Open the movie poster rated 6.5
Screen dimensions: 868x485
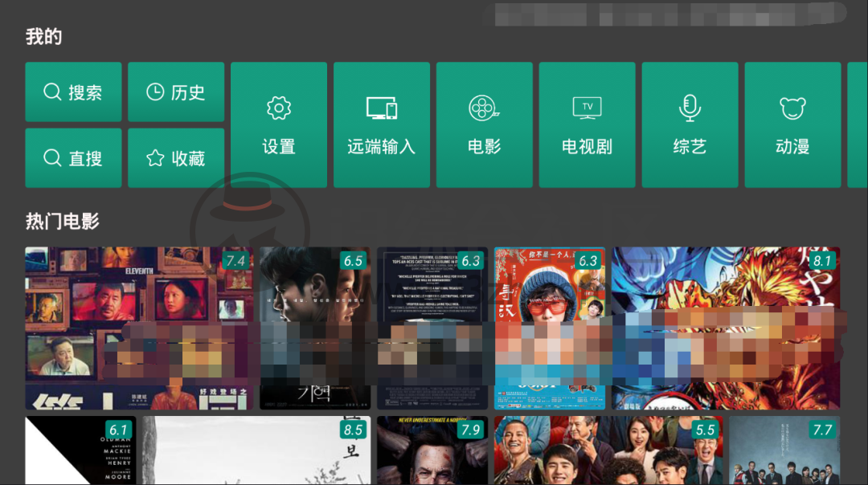(x=315, y=328)
